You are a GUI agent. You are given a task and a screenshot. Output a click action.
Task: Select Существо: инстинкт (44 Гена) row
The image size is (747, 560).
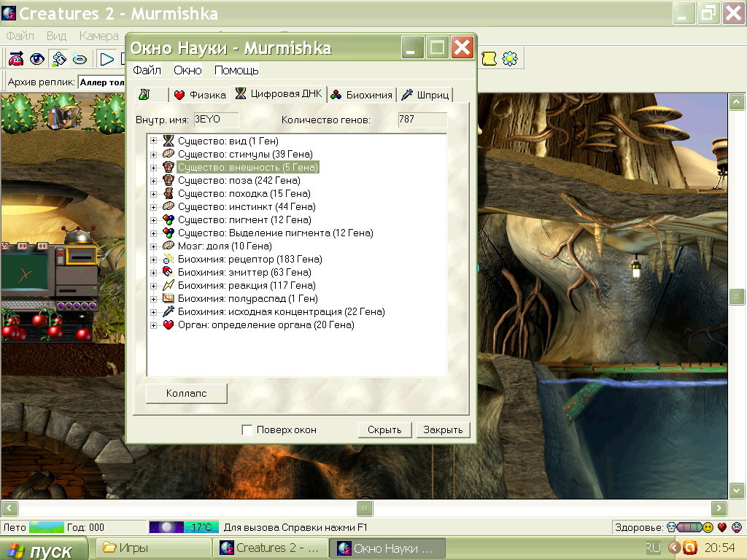[x=247, y=206]
